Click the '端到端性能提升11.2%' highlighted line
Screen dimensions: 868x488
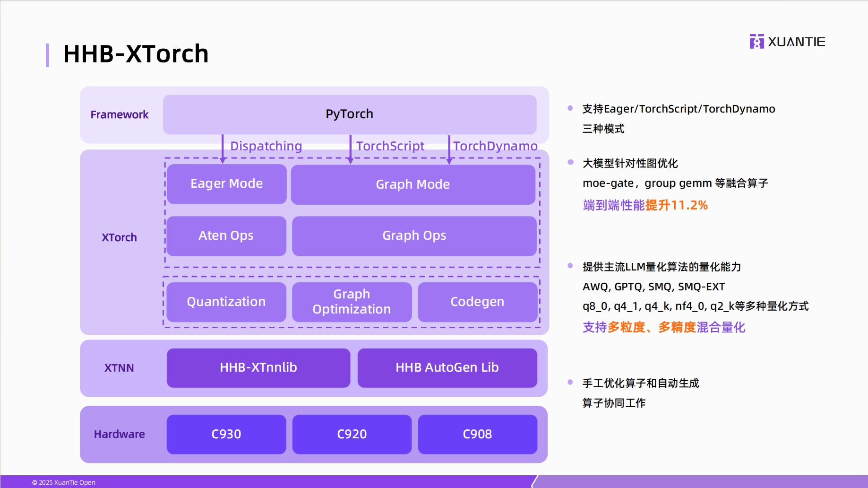point(645,205)
